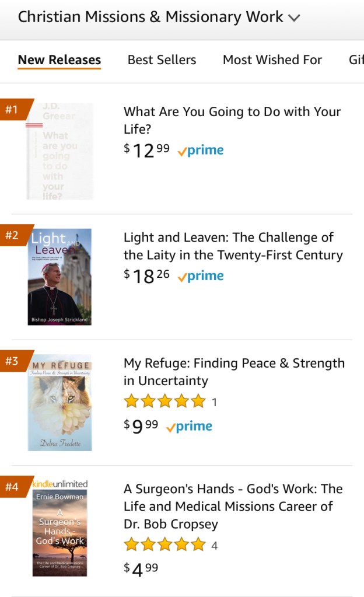This screenshot has height=597, width=364.
Task: Click the review count 4 beside the stars
Action: pos(215,546)
